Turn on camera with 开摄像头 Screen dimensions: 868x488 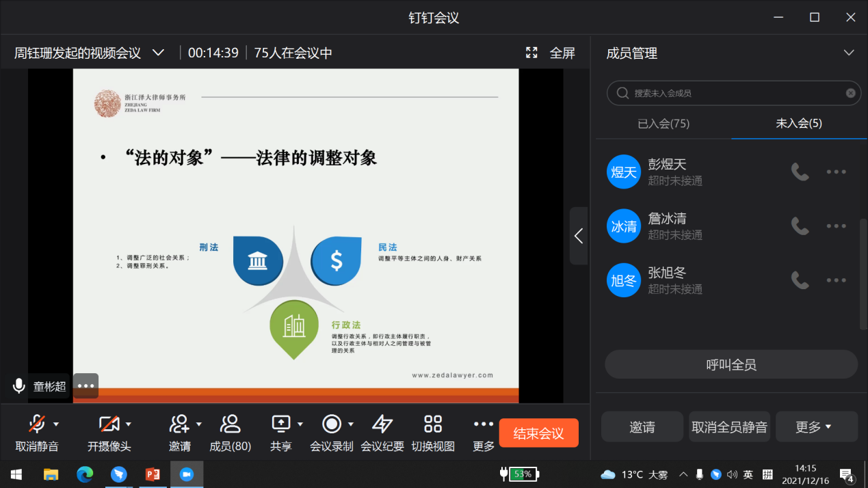tap(109, 424)
